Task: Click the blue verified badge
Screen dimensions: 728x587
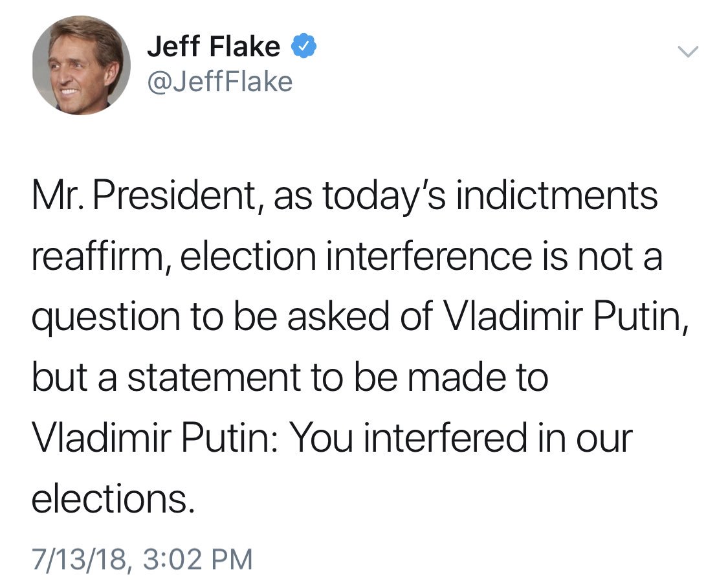Action: (x=305, y=47)
